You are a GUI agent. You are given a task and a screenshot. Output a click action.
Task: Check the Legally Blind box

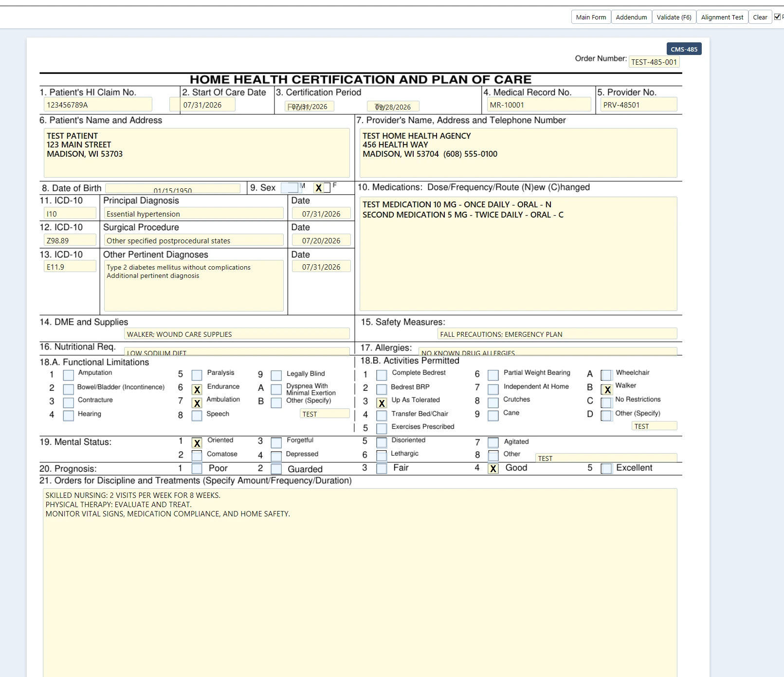[276, 375]
